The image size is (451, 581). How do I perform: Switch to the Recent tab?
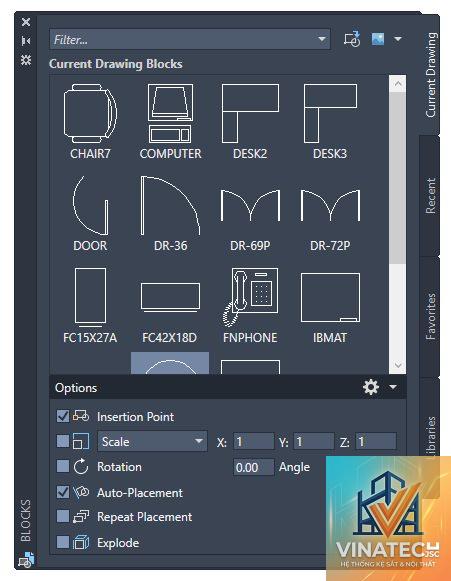click(430, 196)
